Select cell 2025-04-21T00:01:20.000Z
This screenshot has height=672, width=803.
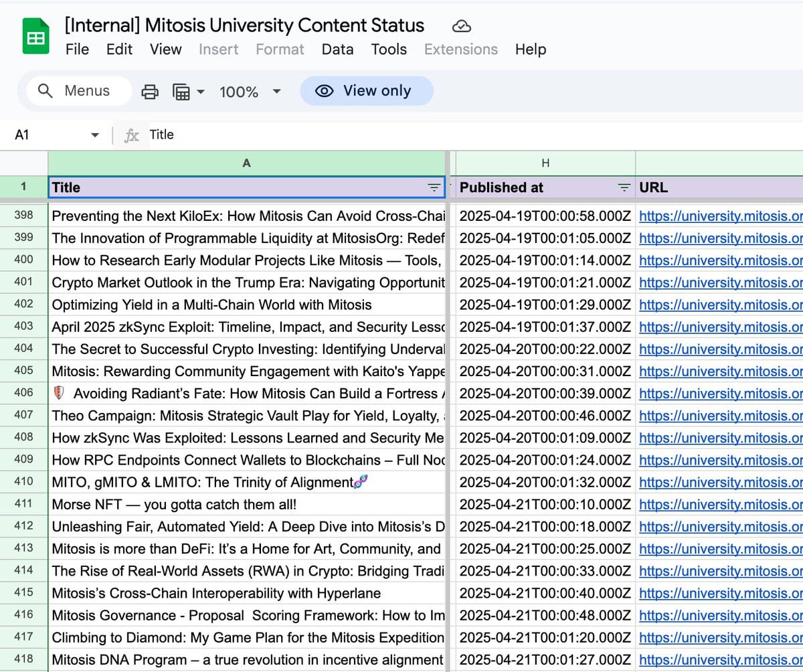tap(545, 637)
